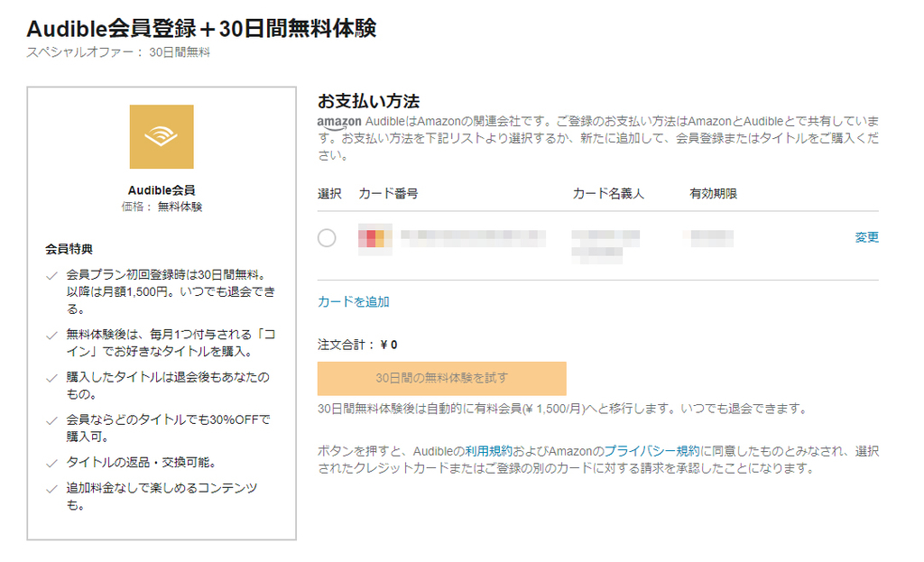This screenshot has height=562, width=924.
Task: Click the checkmark beside 追加料金なしで楽しめるコンテンツ
Action: coord(51,489)
